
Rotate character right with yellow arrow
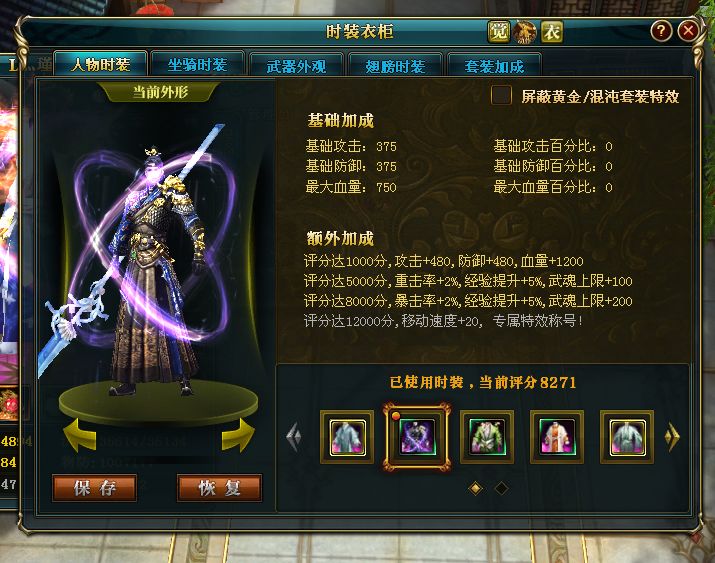pyautogui.click(x=238, y=435)
